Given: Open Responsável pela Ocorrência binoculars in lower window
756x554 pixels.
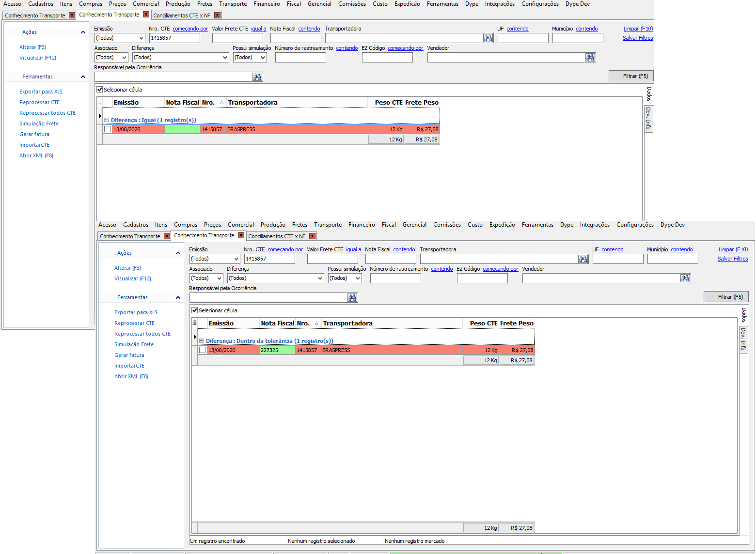Looking at the screenshot, I should [352, 298].
